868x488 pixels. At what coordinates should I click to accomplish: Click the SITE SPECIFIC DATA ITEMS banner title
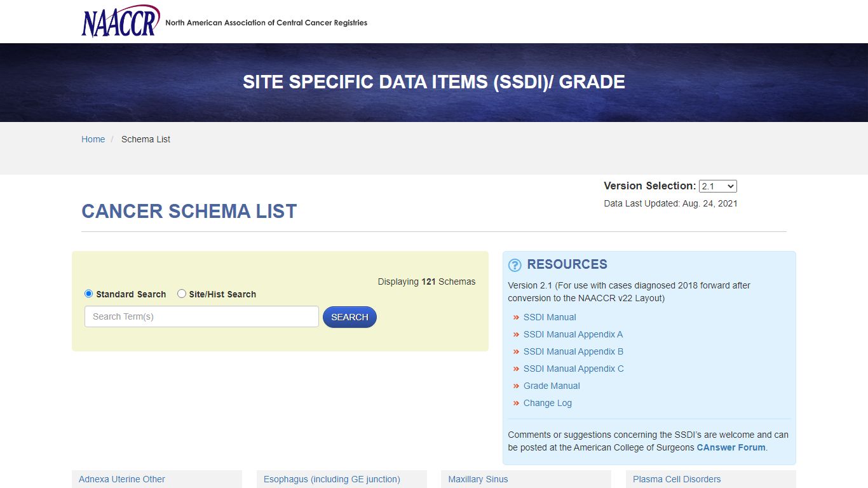434,82
